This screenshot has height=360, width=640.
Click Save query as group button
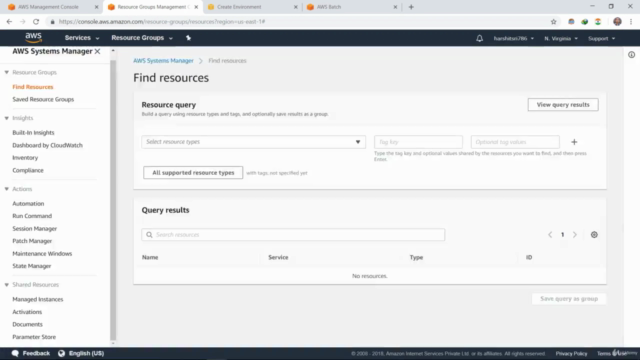[x=569, y=299]
